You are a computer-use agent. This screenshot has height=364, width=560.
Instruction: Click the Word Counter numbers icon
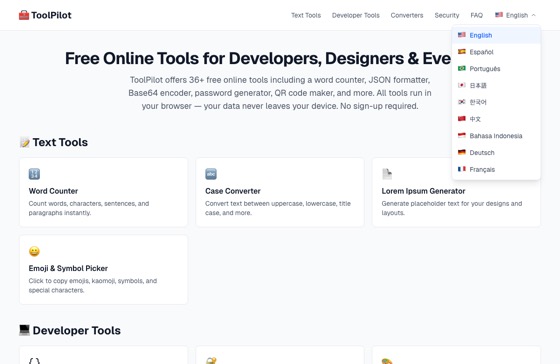(x=34, y=174)
